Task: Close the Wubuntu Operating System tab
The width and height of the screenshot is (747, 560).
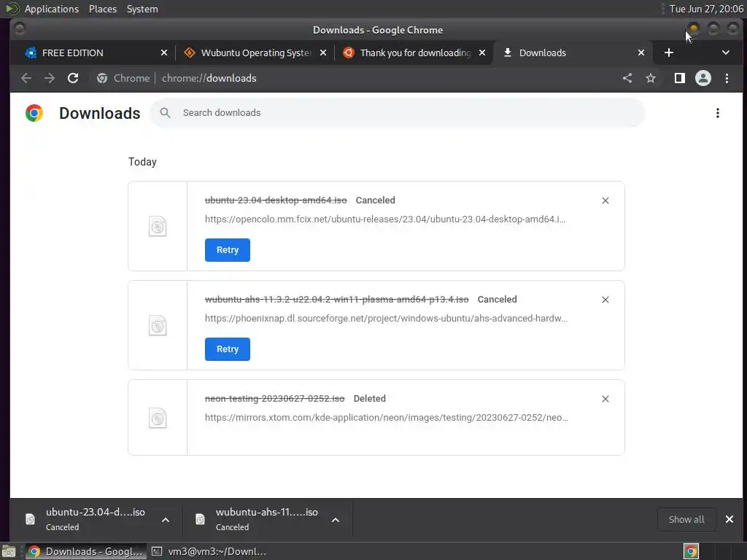Action: [323, 52]
